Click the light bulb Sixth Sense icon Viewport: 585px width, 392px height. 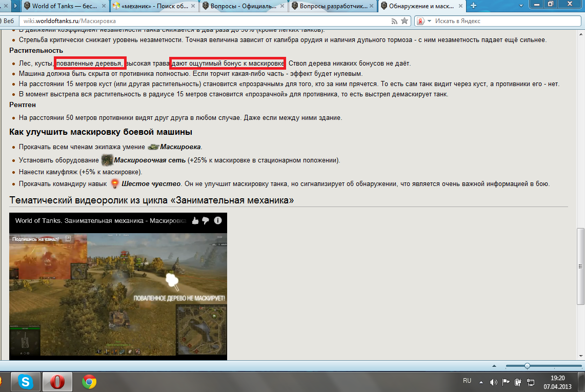[x=115, y=183]
